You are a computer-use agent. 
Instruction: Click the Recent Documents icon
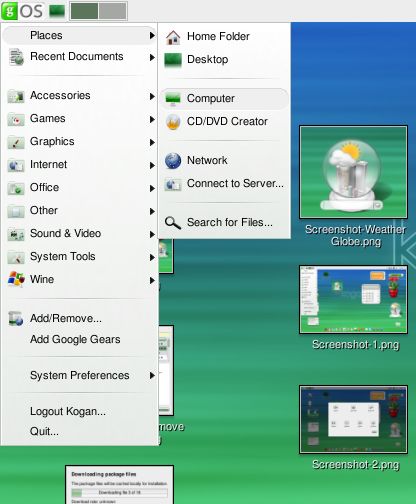click(x=16, y=57)
